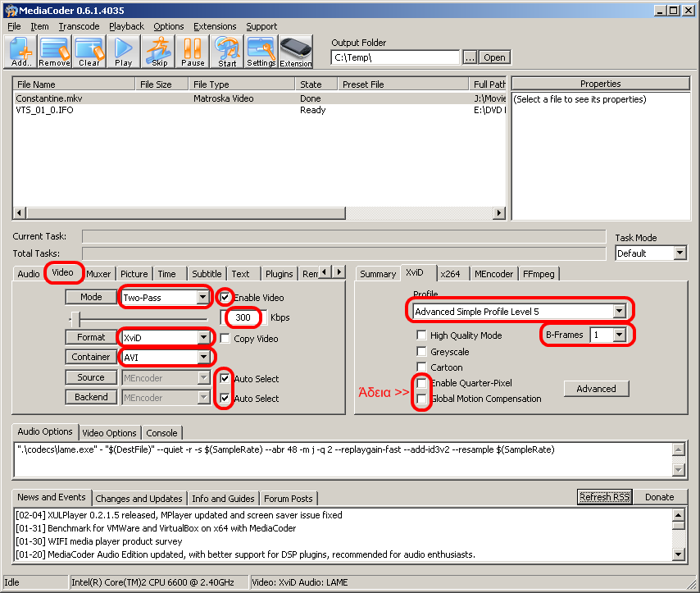Click the Container button
The height and width of the screenshot is (593, 700).
point(91,357)
